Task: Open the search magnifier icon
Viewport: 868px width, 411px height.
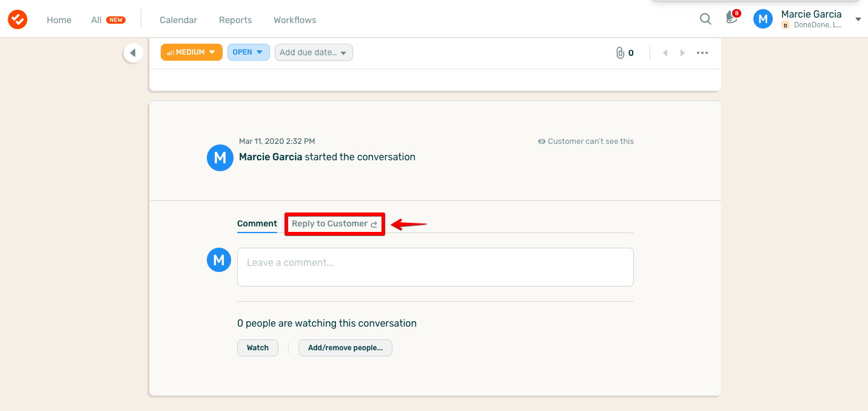Action: (x=705, y=19)
